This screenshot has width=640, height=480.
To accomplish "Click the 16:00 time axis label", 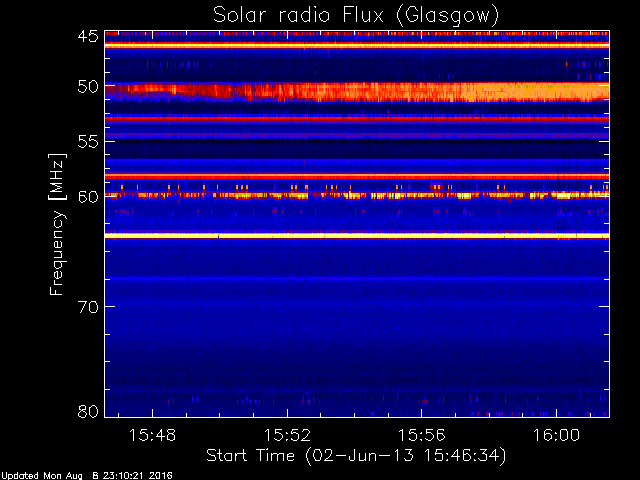I will tap(556, 435).
